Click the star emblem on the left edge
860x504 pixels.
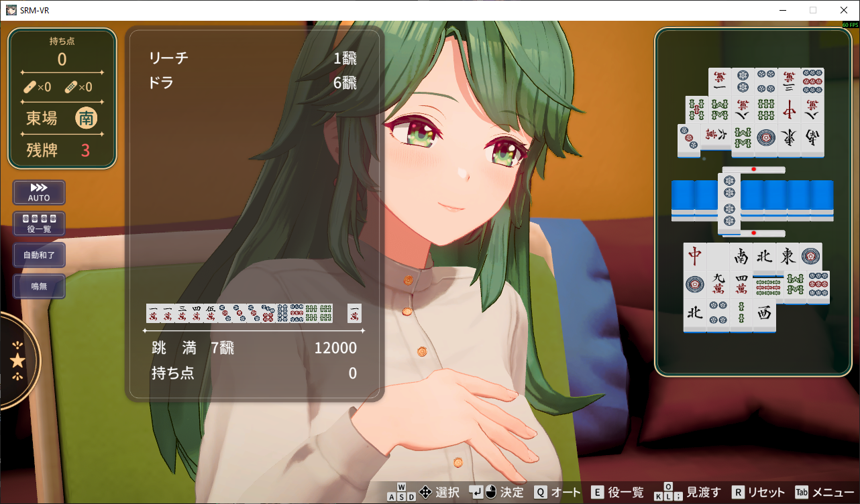point(18,361)
